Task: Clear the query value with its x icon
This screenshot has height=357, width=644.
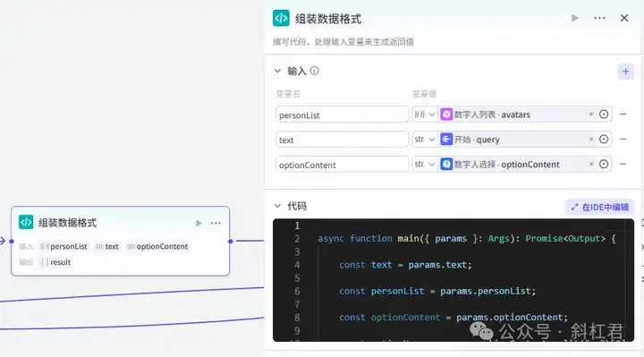Action: [x=591, y=140]
